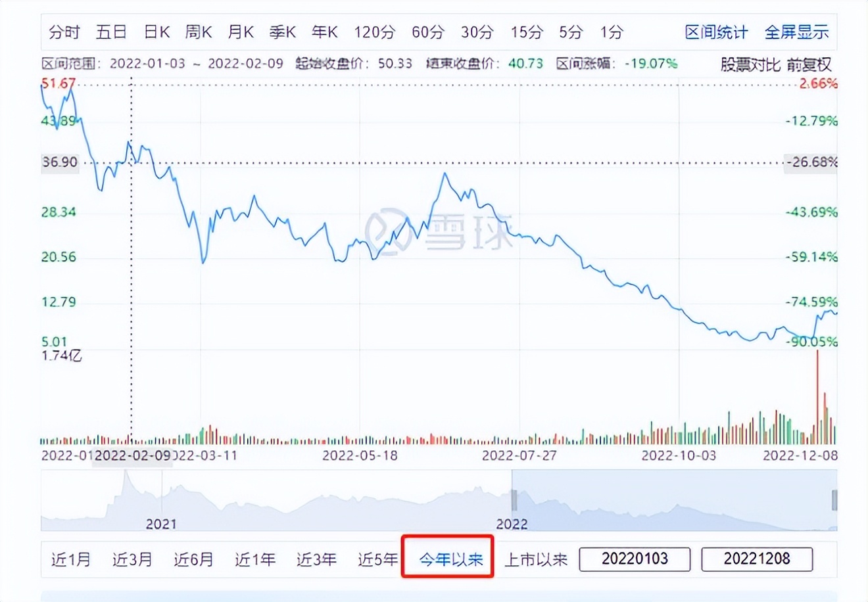Select the 日K candlestick view
The width and height of the screenshot is (868, 602).
pos(156,32)
